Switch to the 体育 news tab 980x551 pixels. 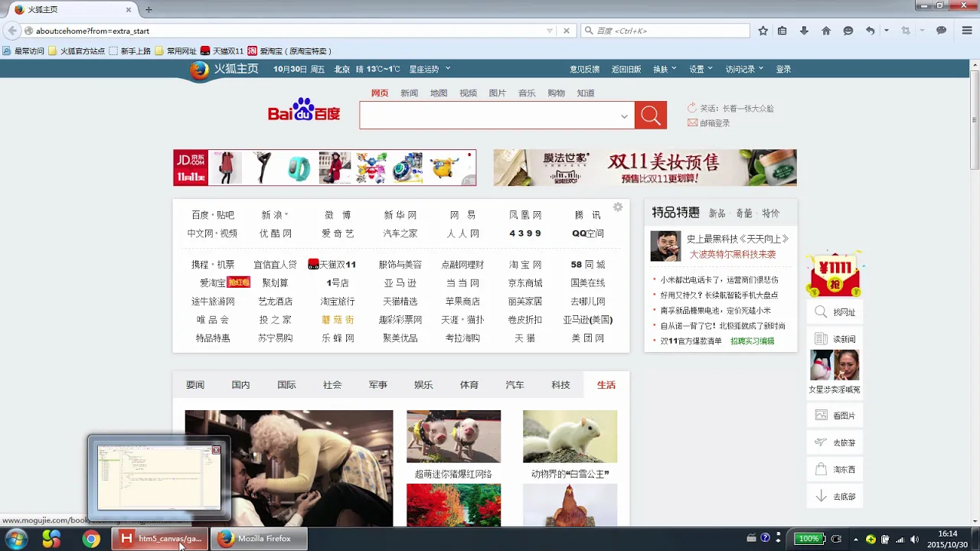point(469,385)
